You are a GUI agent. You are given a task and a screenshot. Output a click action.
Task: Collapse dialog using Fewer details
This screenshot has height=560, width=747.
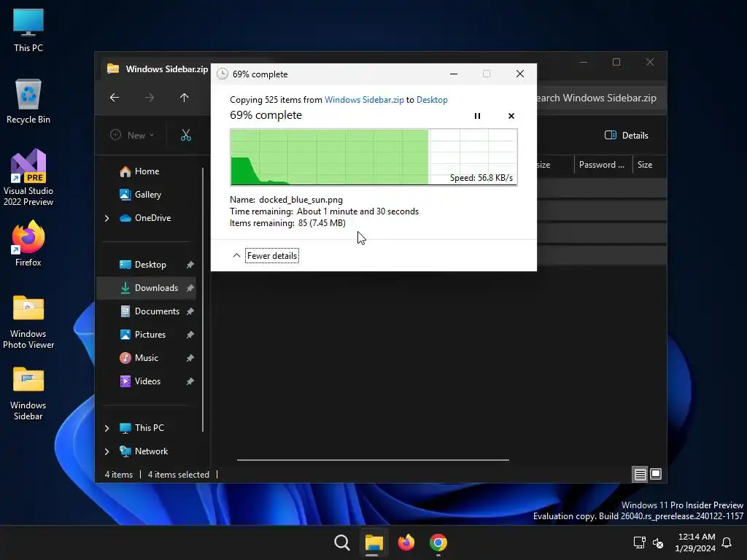coord(272,256)
